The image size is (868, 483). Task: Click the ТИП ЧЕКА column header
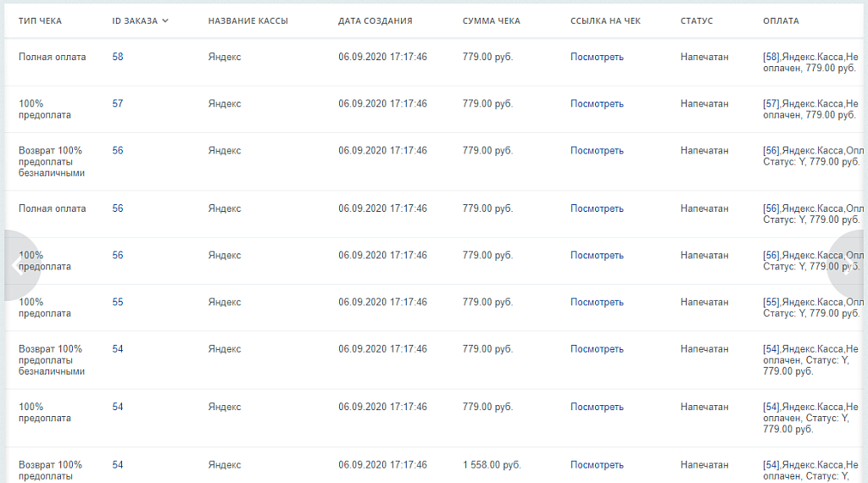40,21
